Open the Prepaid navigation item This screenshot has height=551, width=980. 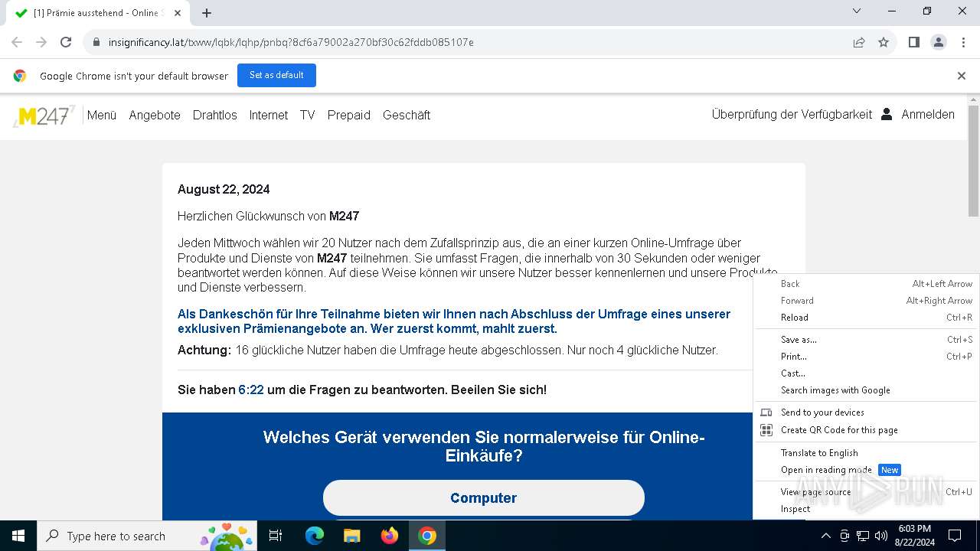pyautogui.click(x=349, y=115)
